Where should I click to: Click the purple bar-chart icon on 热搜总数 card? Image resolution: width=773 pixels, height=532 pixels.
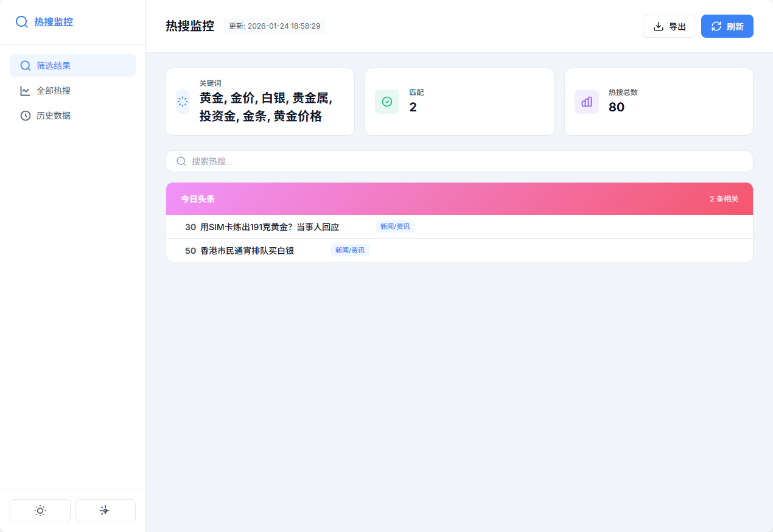[586, 102]
